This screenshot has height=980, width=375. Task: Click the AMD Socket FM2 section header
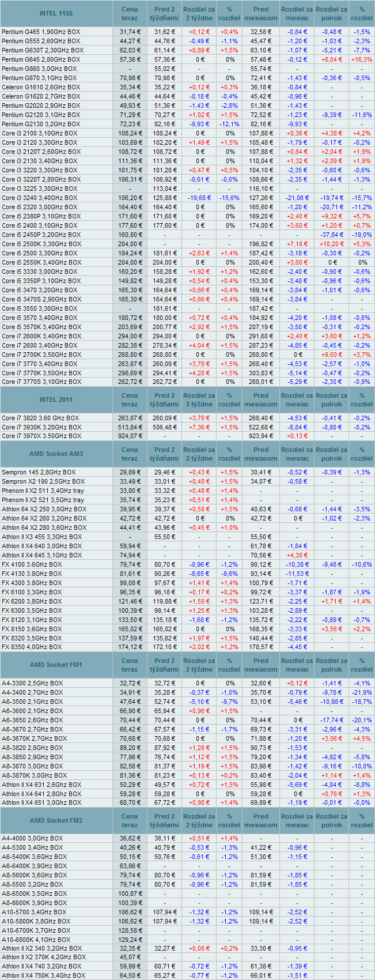56,820
